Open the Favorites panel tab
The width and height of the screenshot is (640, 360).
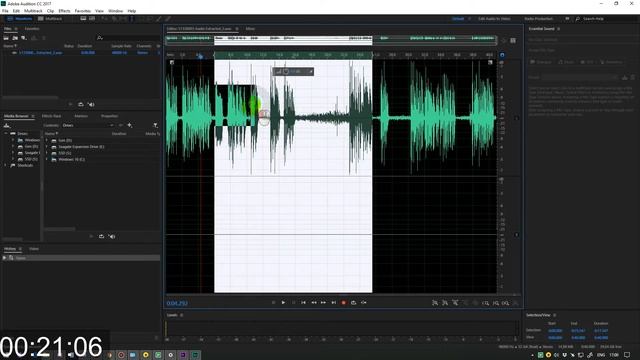point(32,29)
